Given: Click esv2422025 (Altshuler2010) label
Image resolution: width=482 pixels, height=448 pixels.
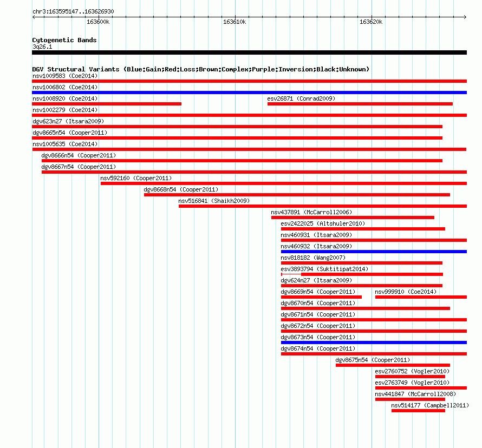Looking at the screenshot, I should coord(323,223).
